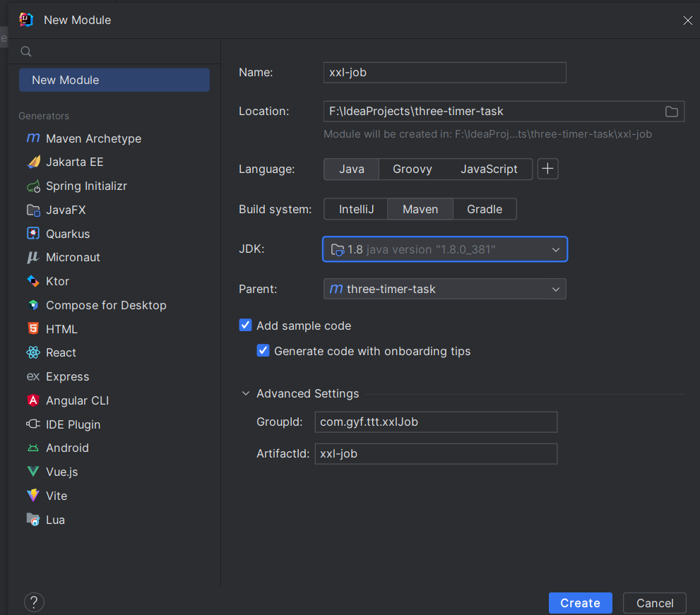Click the Android robot icon
Screen dimensions: 700x615
click(33, 448)
